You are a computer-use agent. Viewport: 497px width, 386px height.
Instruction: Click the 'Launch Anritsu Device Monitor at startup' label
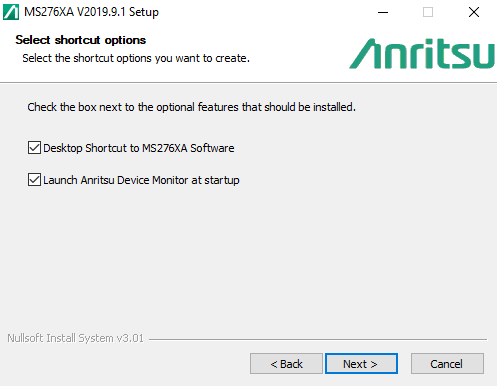click(x=141, y=180)
